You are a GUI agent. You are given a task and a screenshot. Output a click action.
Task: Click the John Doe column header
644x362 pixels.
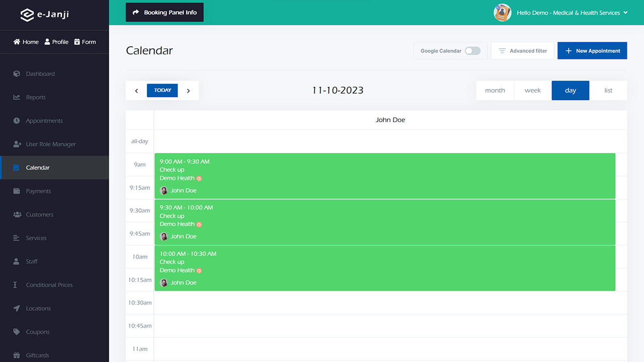coord(390,120)
